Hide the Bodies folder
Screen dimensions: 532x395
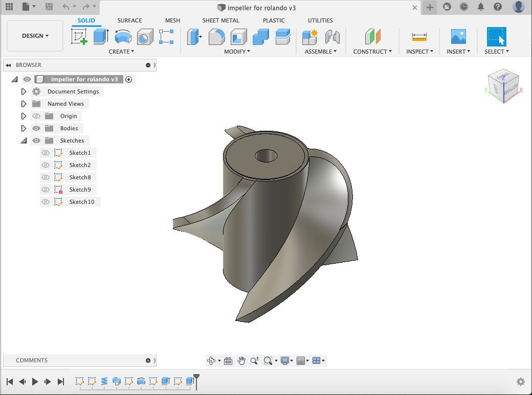[x=36, y=128]
